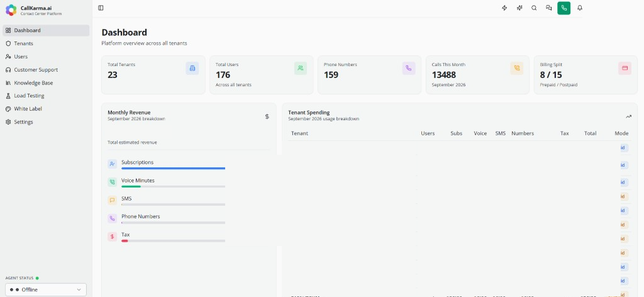Click the green phone dialer button

coord(564,8)
